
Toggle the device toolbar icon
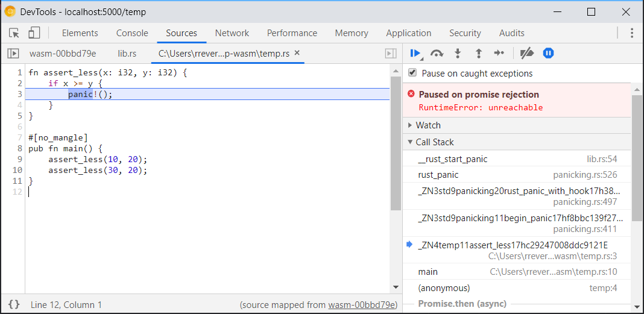(x=34, y=33)
